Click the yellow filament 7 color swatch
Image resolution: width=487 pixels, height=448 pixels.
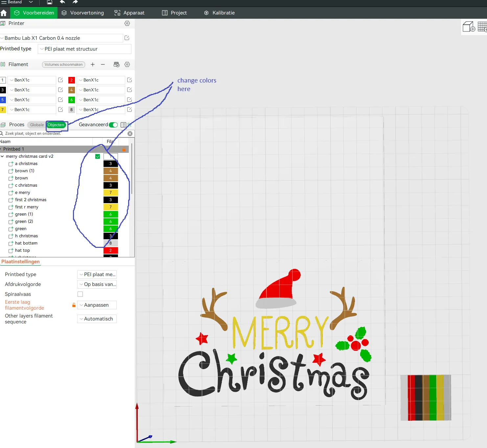3,109
